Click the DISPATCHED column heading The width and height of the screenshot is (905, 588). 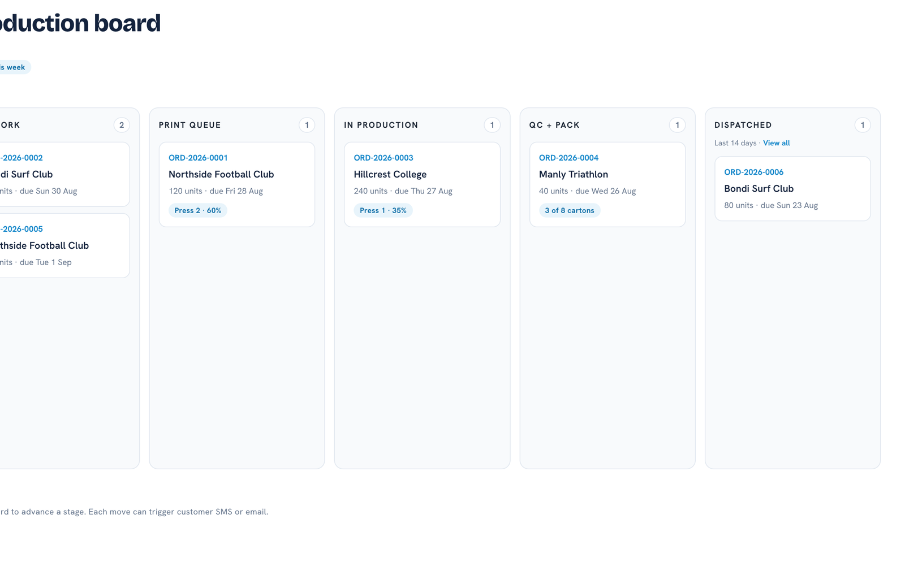[x=743, y=125]
